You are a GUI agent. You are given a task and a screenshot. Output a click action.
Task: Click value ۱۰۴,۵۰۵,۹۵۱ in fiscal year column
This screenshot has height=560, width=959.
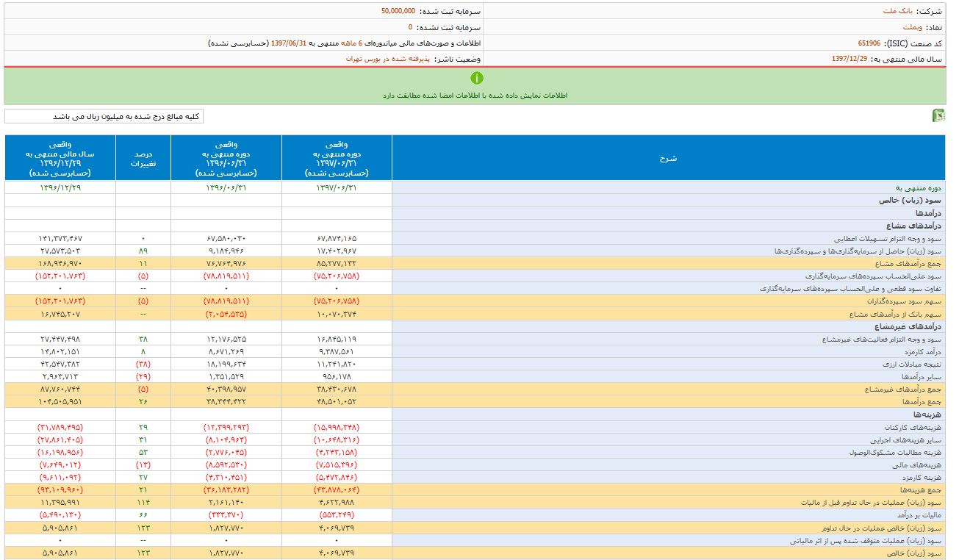coord(60,402)
